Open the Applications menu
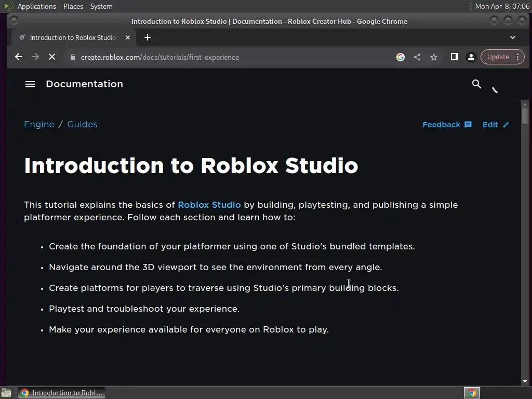 point(36,6)
